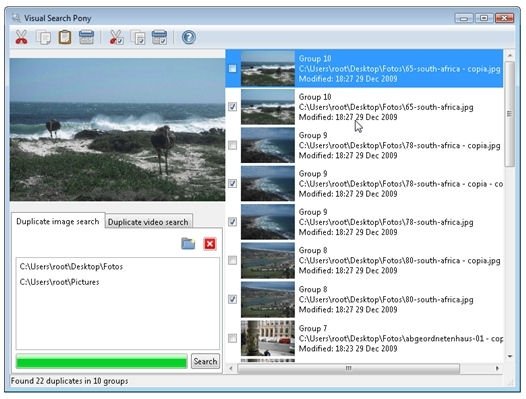Check the abgeordnetenhaus-01 Group 7 checkbox

(232, 338)
